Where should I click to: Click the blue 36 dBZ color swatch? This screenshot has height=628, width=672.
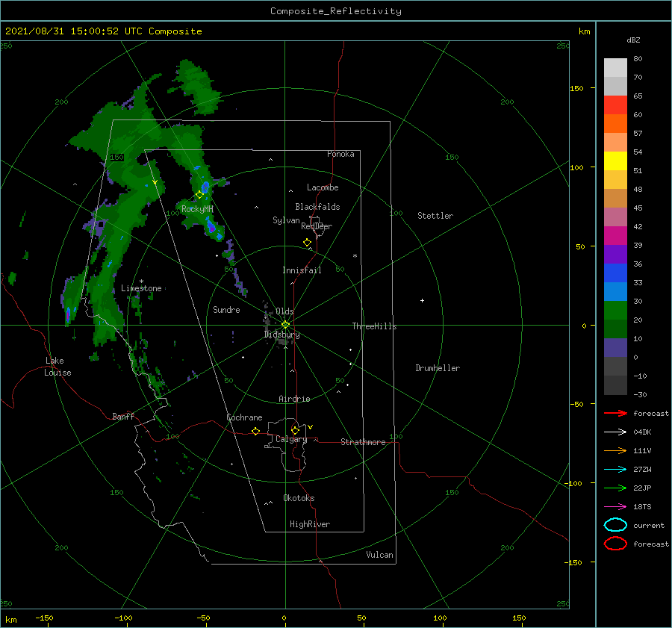pos(615,273)
